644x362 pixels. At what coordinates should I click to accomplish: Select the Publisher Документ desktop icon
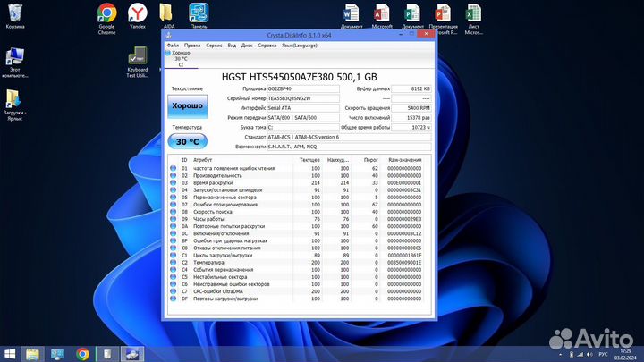coord(412,16)
